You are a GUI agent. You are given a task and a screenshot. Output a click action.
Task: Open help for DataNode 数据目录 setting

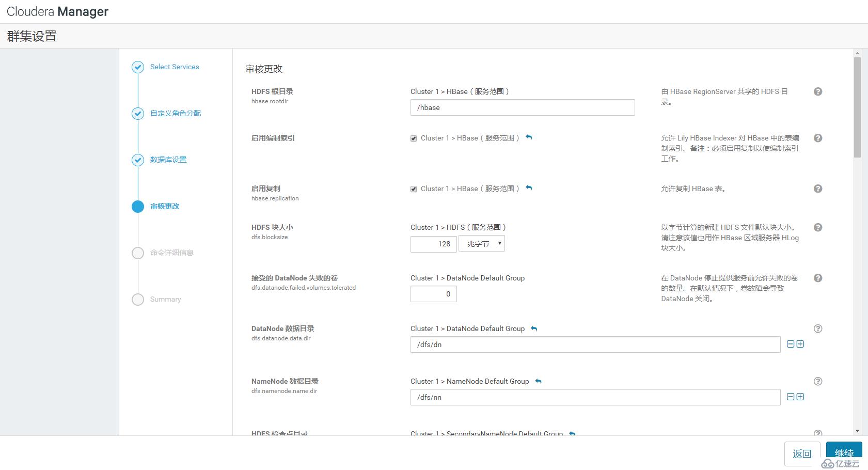818,328
